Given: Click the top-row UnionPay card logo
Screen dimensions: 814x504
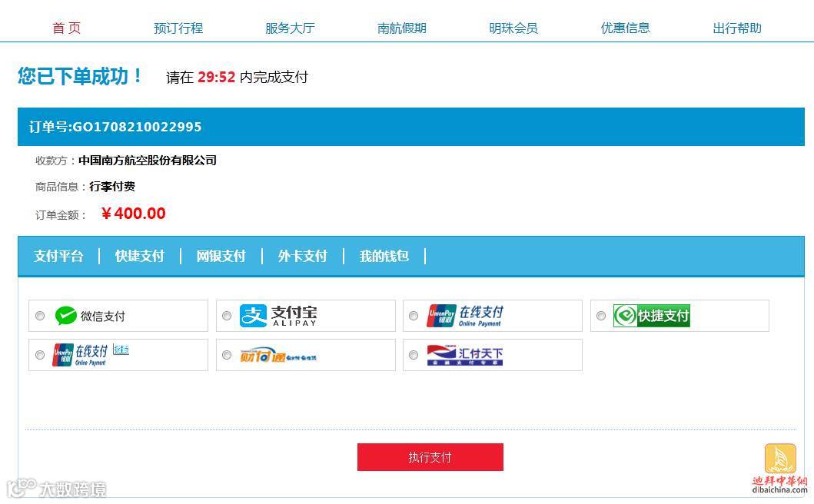Looking at the screenshot, I should [441, 316].
